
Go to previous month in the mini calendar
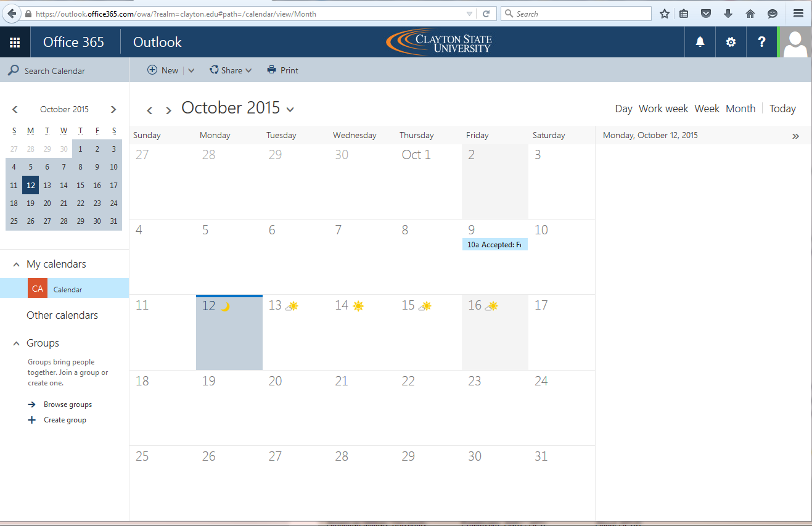(15, 109)
